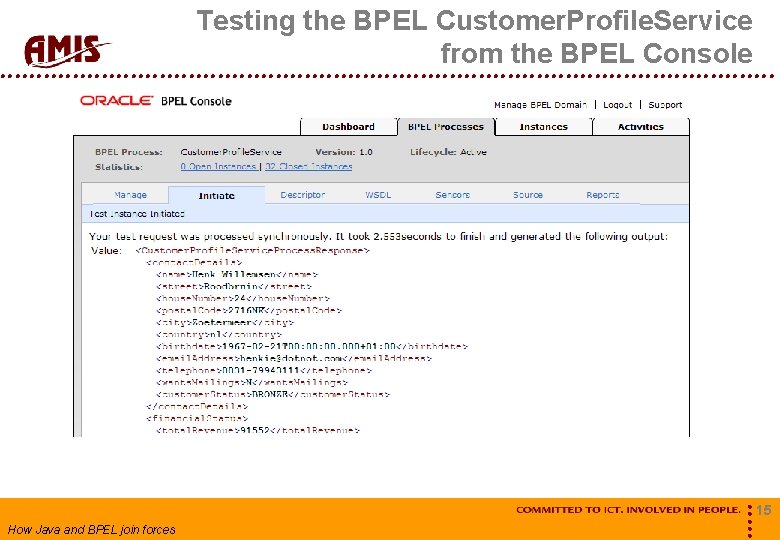Click the Oracle BPEL Console logo

coord(156,101)
